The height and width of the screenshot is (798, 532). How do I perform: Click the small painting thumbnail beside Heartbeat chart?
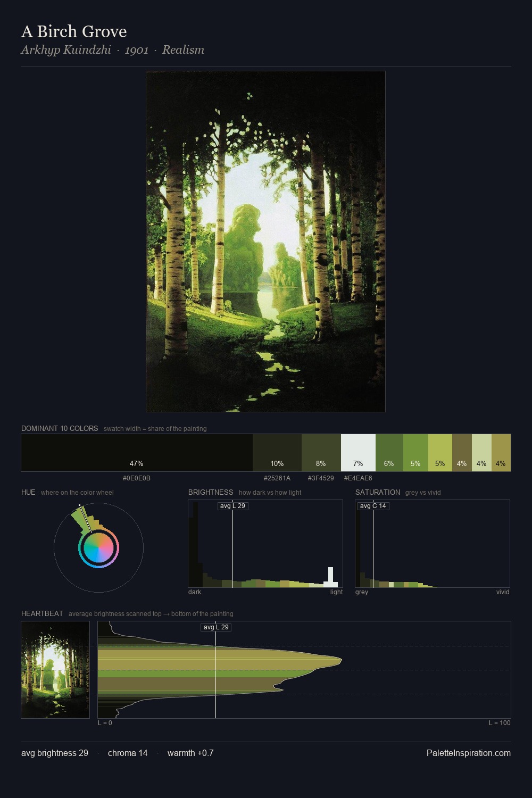(55, 670)
